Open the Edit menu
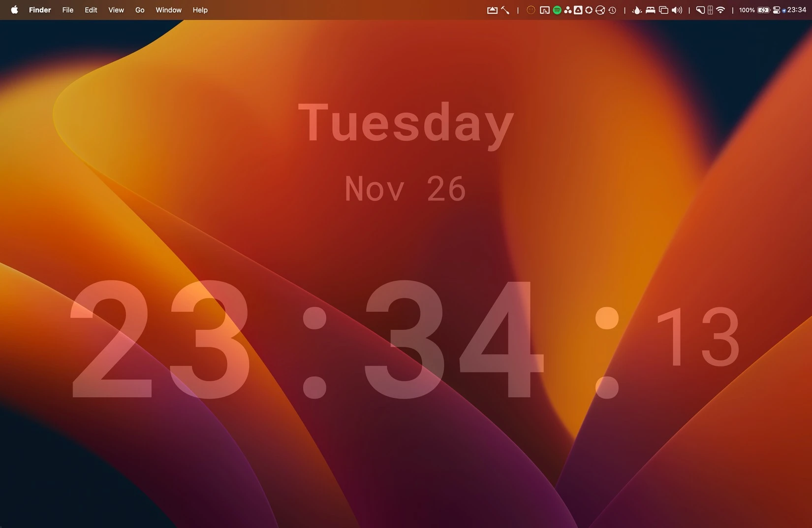This screenshot has height=528, width=812. pyautogui.click(x=91, y=10)
